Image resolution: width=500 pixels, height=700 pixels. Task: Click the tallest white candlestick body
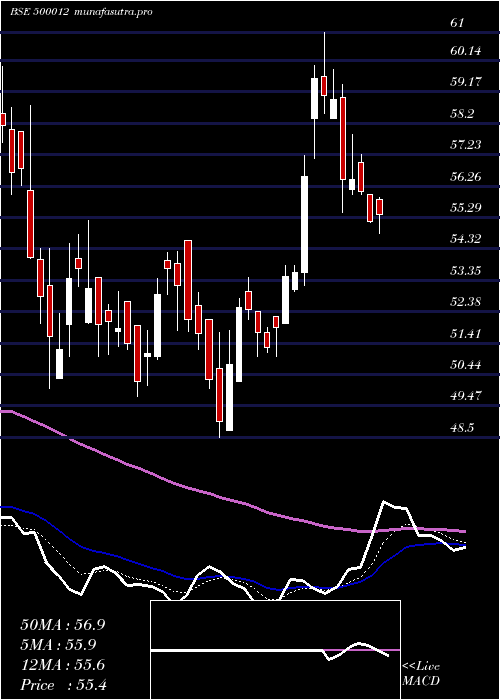pyautogui.click(x=304, y=225)
